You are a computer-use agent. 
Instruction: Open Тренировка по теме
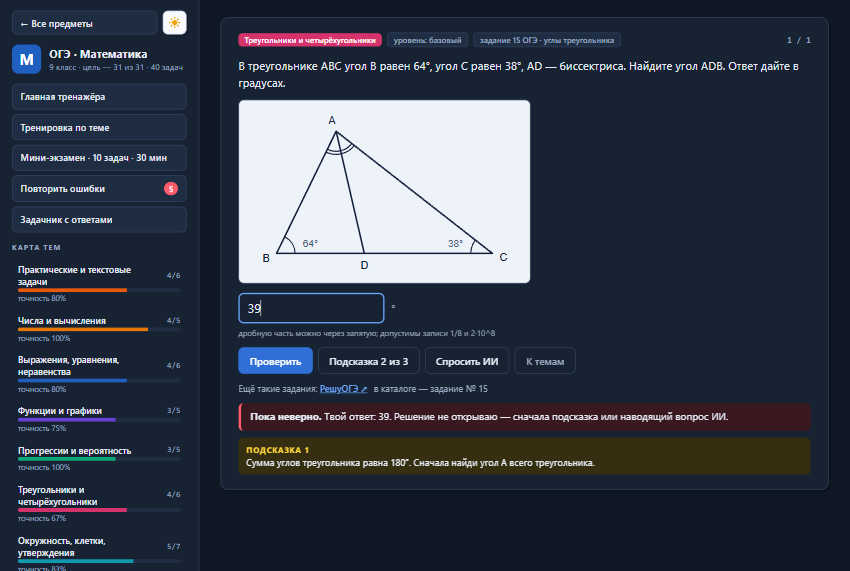[99, 127]
